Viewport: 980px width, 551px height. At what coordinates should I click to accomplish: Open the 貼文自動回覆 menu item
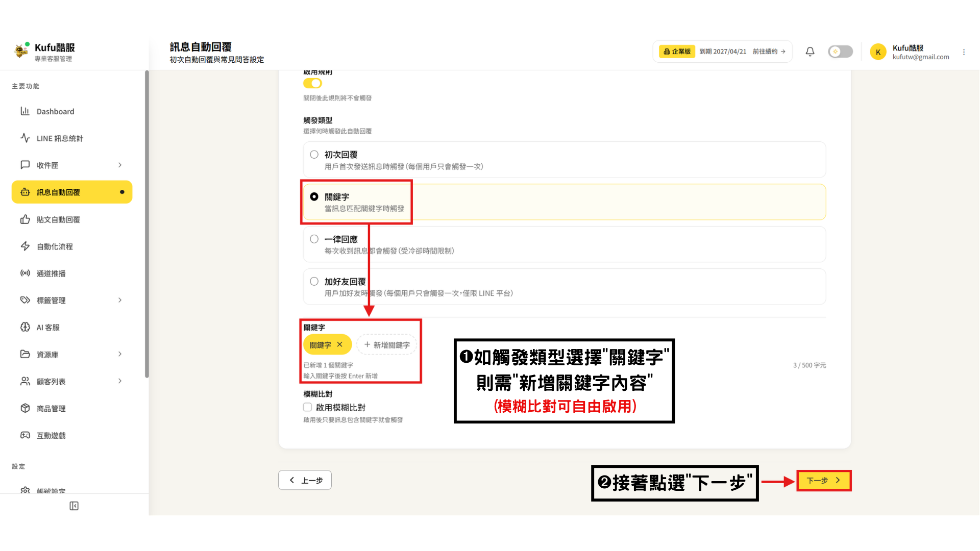coord(72,220)
